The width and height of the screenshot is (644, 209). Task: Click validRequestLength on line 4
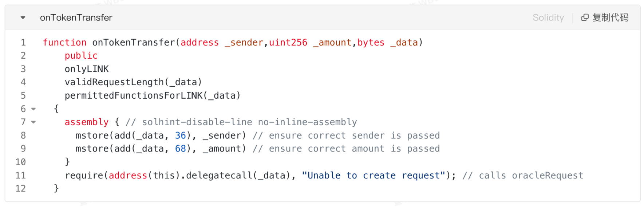pyautogui.click(x=114, y=82)
